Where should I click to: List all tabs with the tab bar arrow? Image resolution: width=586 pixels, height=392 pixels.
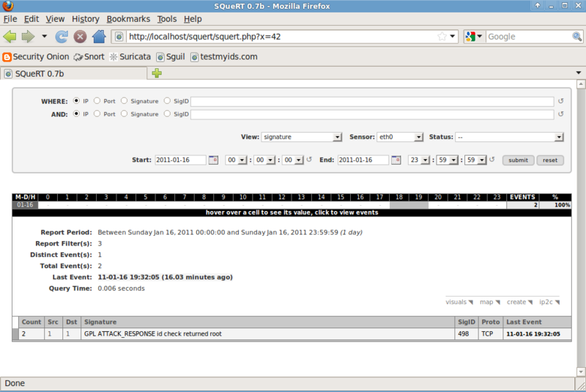tap(579, 73)
